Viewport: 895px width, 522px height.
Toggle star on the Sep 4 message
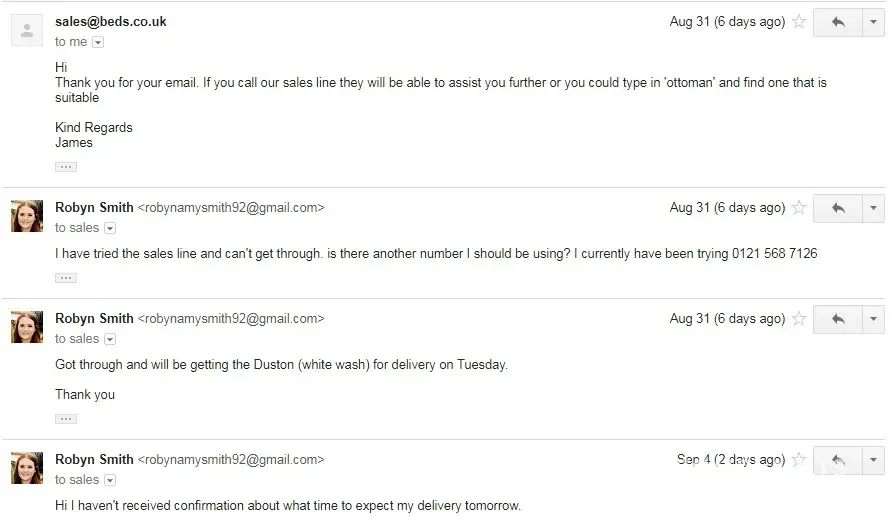tap(799, 460)
